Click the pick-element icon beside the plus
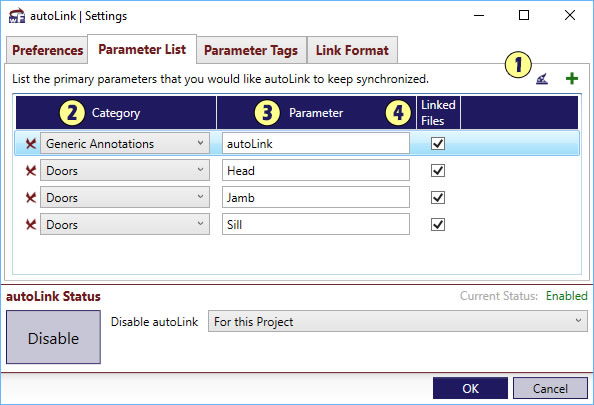This screenshot has height=405, width=594. click(x=542, y=79)
